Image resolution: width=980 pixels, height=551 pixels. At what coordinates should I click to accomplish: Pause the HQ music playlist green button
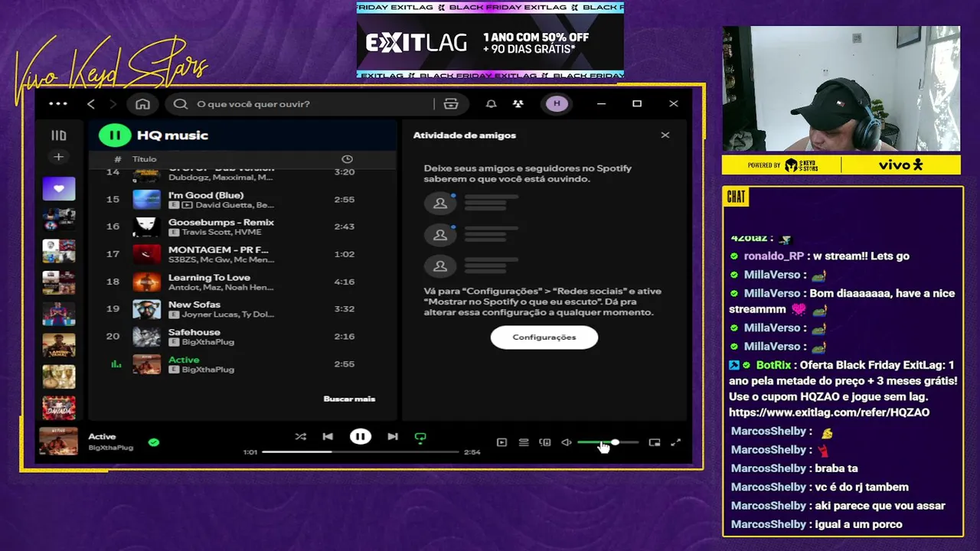115,135
